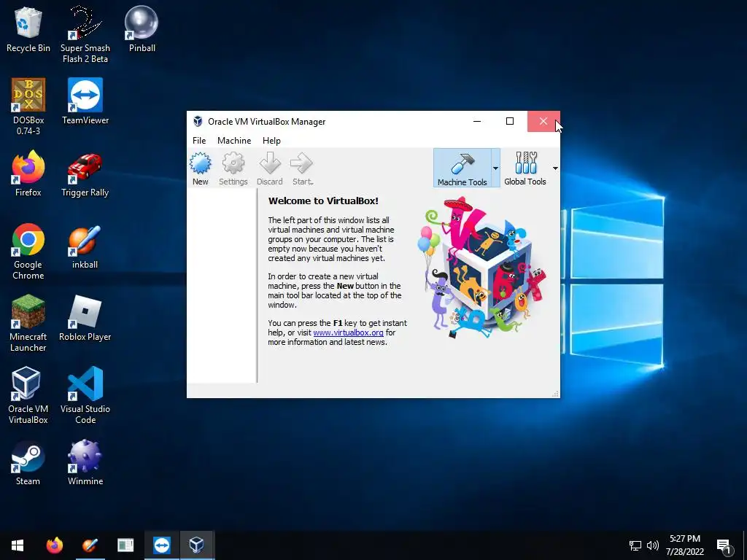This screenshot has height=560, width=747.
Task: Select the Machine Tools hammer button
Action: point(462,168)
